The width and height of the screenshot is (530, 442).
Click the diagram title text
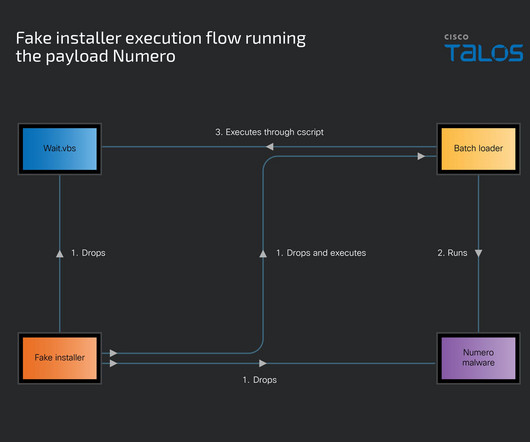coord(161,47)
